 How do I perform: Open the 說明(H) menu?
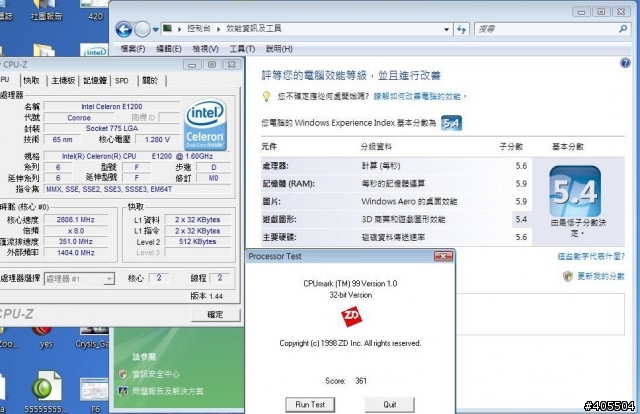pyautogui.click(x=279, y=49)
